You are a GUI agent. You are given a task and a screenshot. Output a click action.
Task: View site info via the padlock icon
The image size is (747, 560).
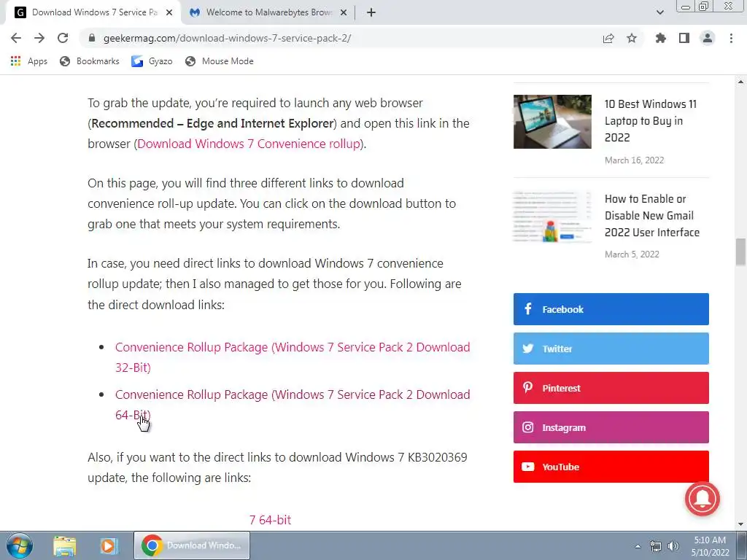coord(92,38)
